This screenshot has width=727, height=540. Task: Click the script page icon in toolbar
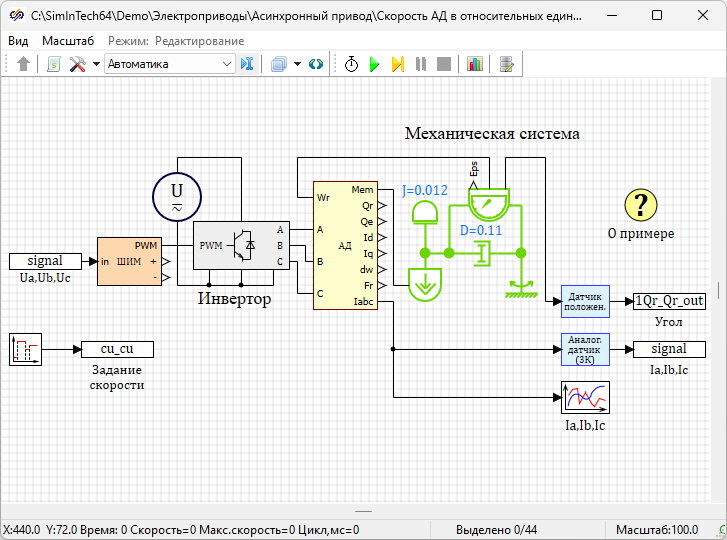pyautogui.click(x=54, y=64)
